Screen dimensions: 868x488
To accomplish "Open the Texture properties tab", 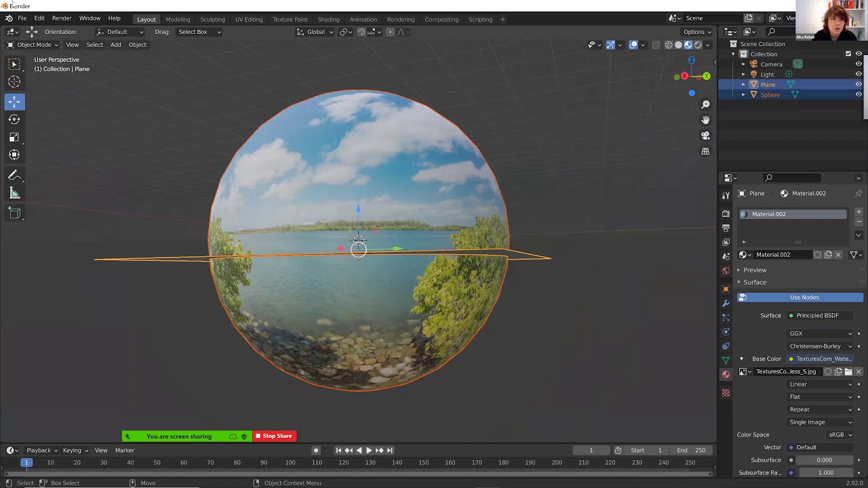I will pos(726,392).
